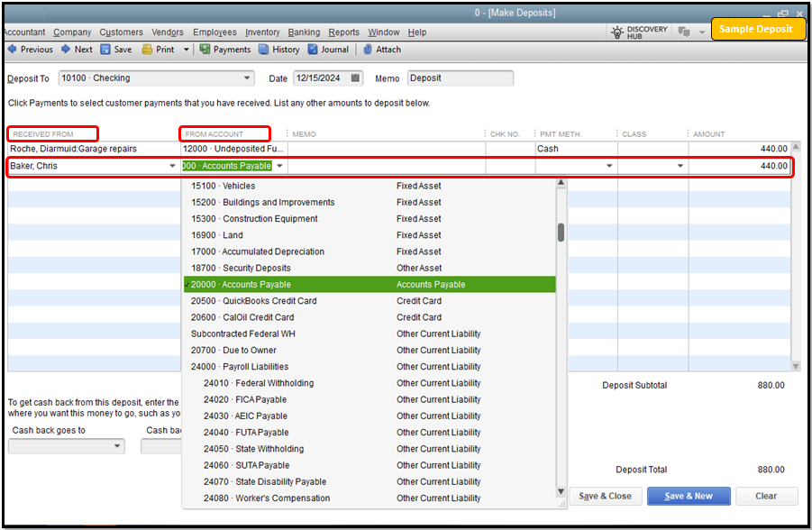The image size is (812, 530).
Task: Click the Sample Deposit badge
Action: coord(758,28)
